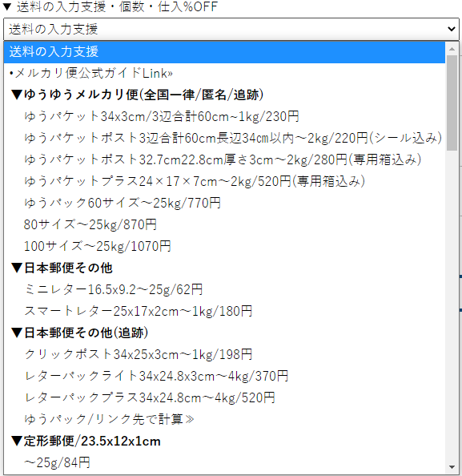This screenshot has width=462, height=476.
Task: Click the scrollbar up arrow
Action: pyautogui.click(x=452, y=49)
